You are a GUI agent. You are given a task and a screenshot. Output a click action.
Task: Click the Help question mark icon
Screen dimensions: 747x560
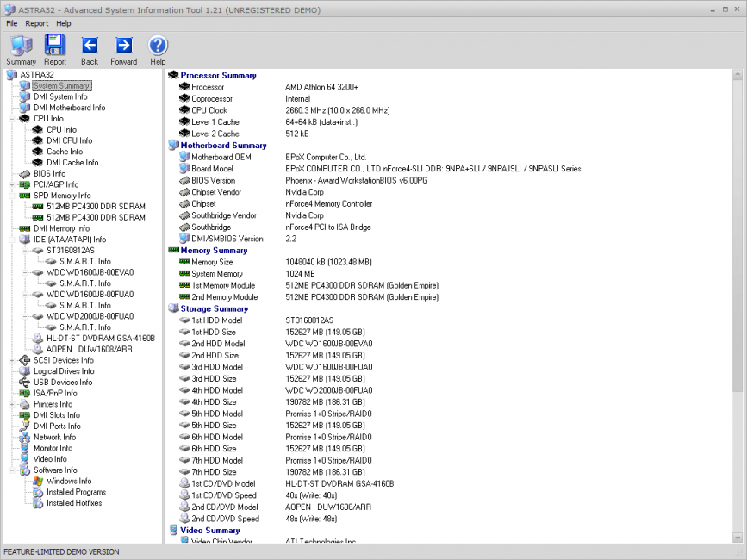158,46
